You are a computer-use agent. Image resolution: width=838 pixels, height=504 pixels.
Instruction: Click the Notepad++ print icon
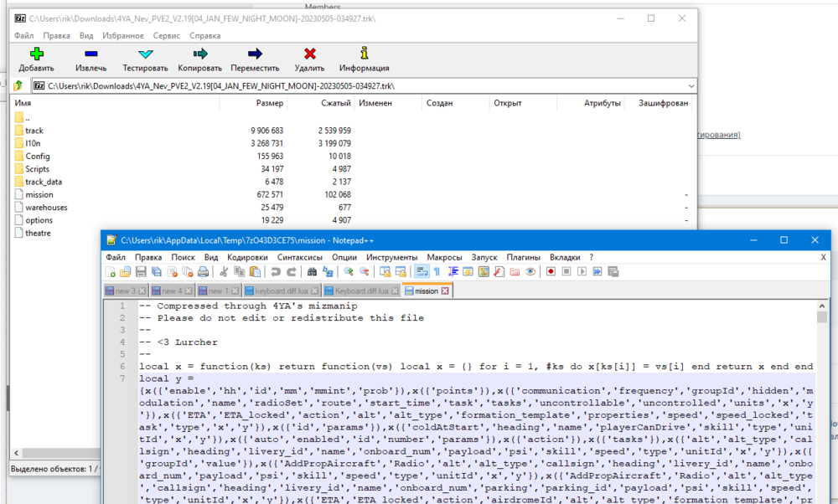pyautogui.click(x=202, y=272)
